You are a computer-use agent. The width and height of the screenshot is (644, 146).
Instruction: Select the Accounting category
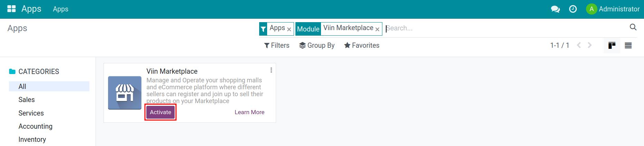click(x=36, y=126)
